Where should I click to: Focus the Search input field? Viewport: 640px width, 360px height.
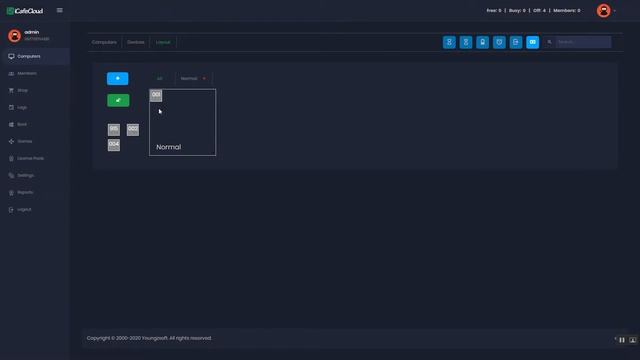pyautogui.click(x=583, y=42)
